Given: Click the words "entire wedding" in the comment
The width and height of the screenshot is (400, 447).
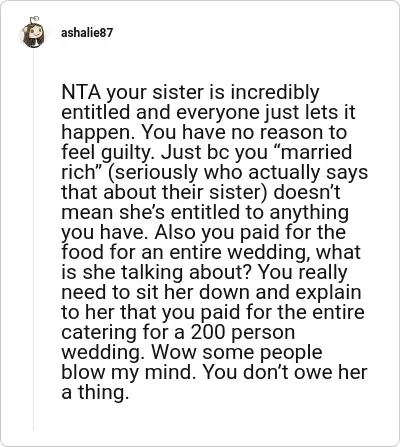Looking at the screenshot, I should tap(241, 252).
